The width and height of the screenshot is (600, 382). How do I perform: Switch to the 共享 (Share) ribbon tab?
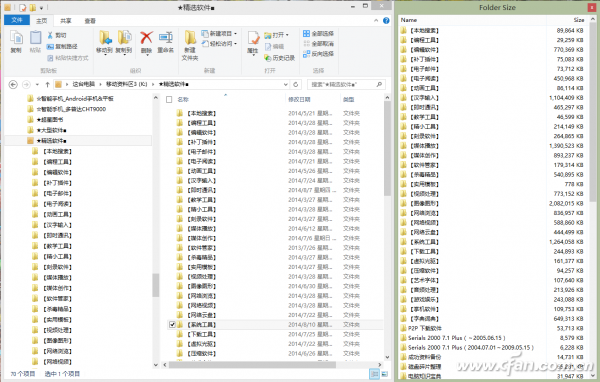click(x=66, y=21)
